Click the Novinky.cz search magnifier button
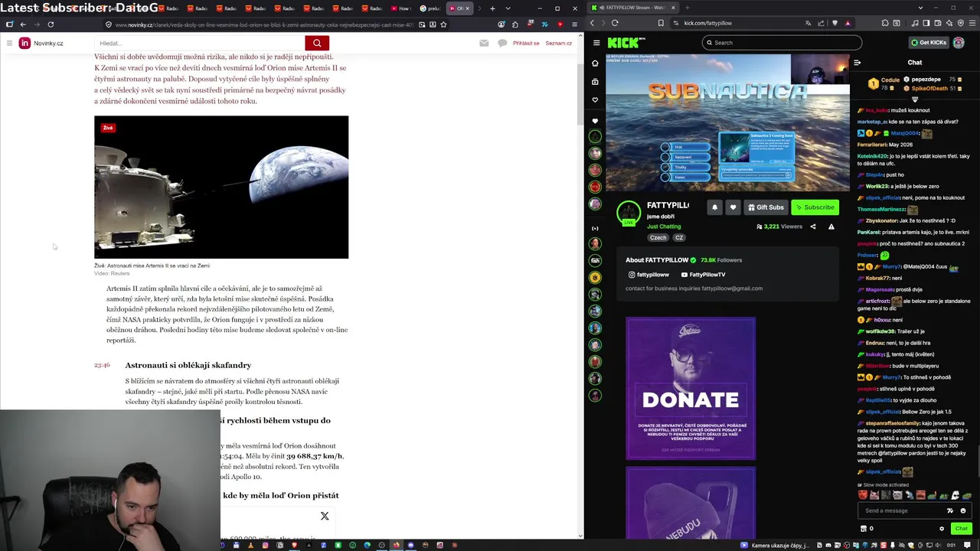This screenshot has height=551, width=980. click(317, 43)
